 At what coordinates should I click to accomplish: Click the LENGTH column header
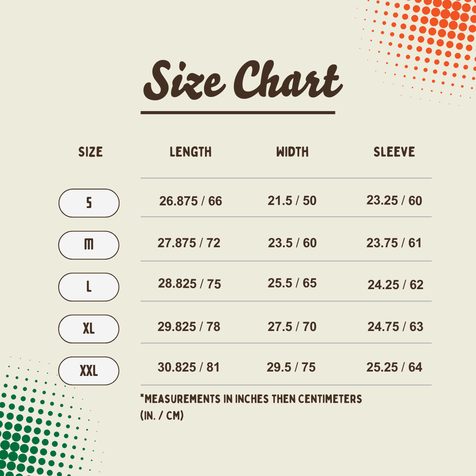tap(191, 152)
